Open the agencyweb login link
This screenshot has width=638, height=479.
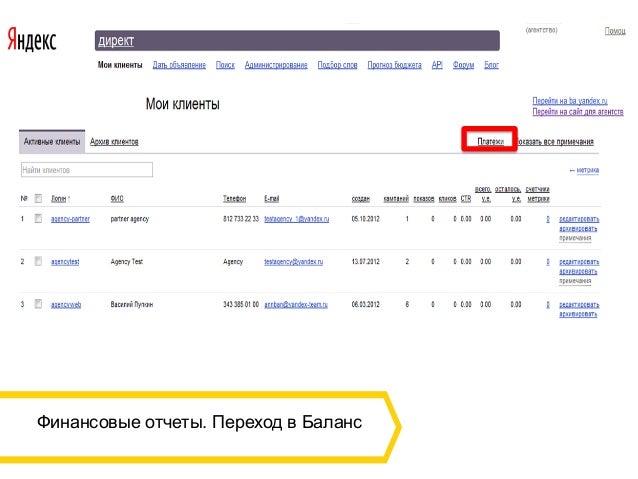coord(66,304)
